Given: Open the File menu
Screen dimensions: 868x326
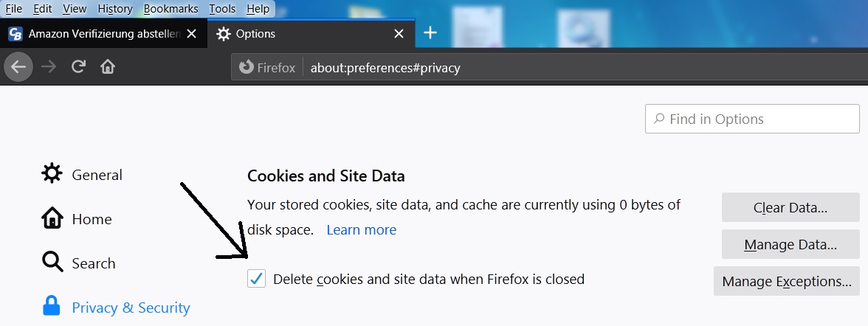Looking at the screenshot, I should coord(13,9).
